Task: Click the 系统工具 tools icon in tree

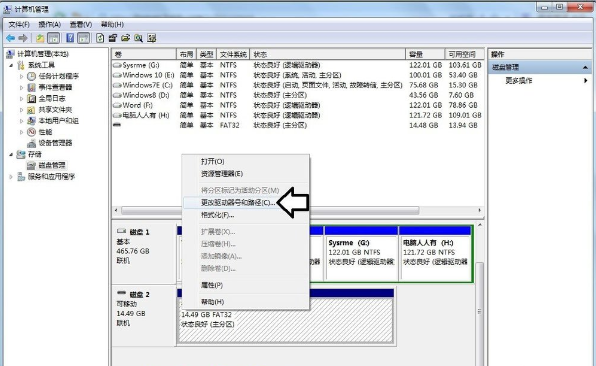Action: coord(21,65)
